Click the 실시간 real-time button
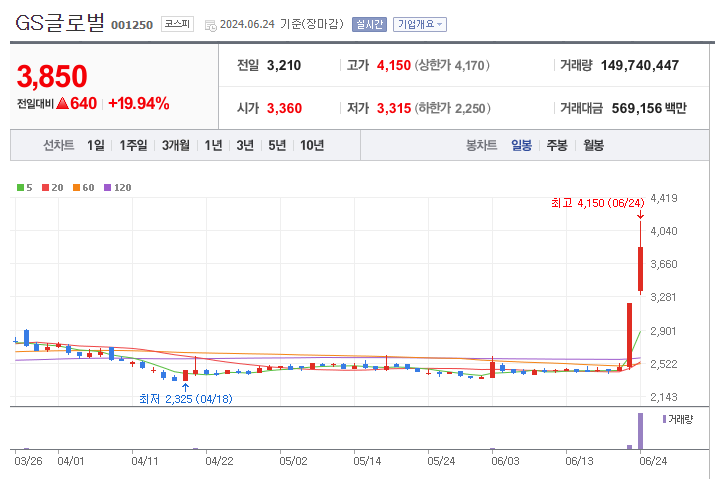Viewport: 715px width, 479px height. point(369,24)
